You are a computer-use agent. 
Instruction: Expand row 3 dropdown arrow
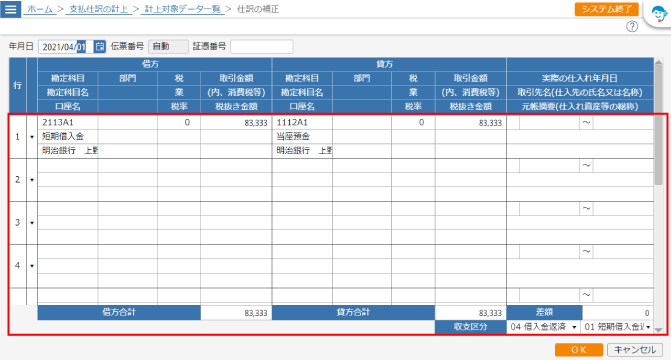[x=32, y=223]
